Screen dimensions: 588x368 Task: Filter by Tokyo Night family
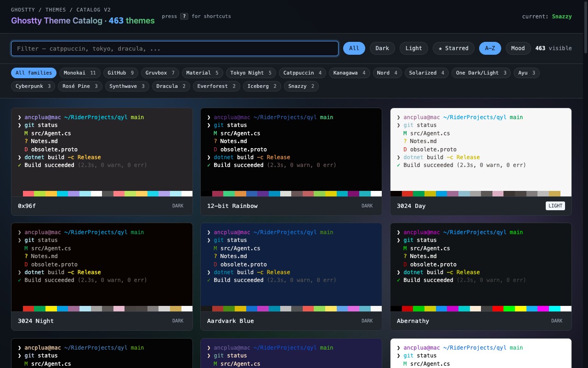click(251, 73)
